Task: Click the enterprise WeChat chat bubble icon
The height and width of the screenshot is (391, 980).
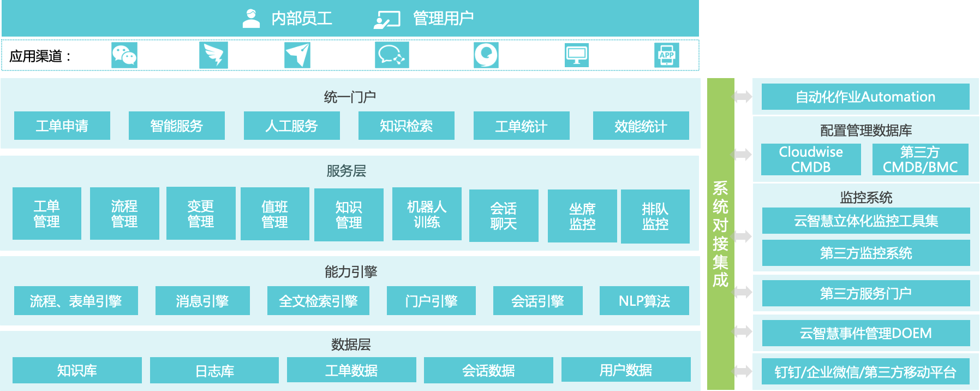Action: click(392, 55)
